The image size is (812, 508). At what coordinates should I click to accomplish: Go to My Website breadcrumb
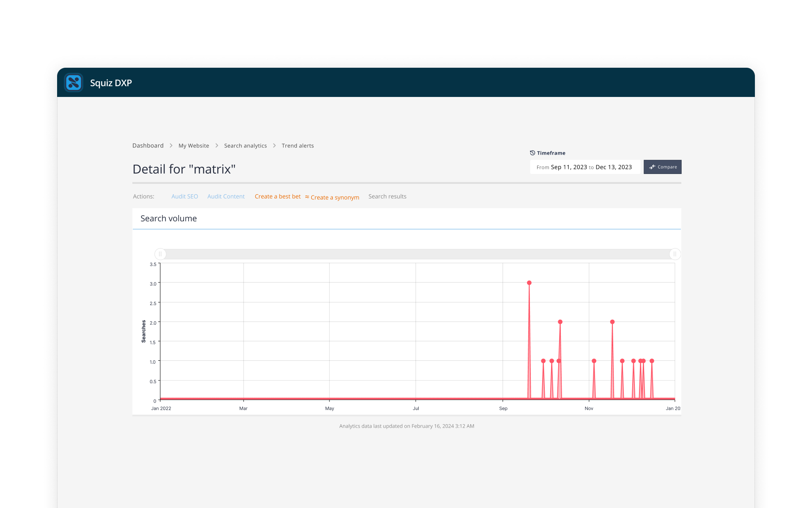point(194,146)
